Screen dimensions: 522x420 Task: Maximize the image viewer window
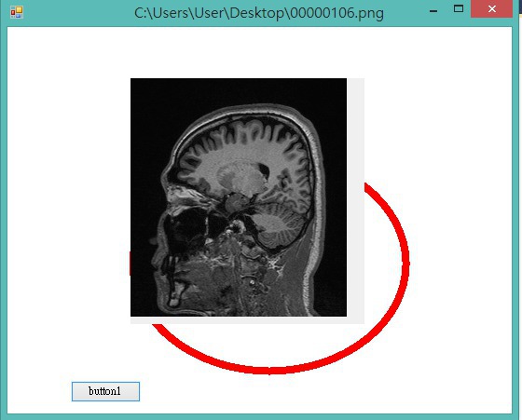coord(459,9)
